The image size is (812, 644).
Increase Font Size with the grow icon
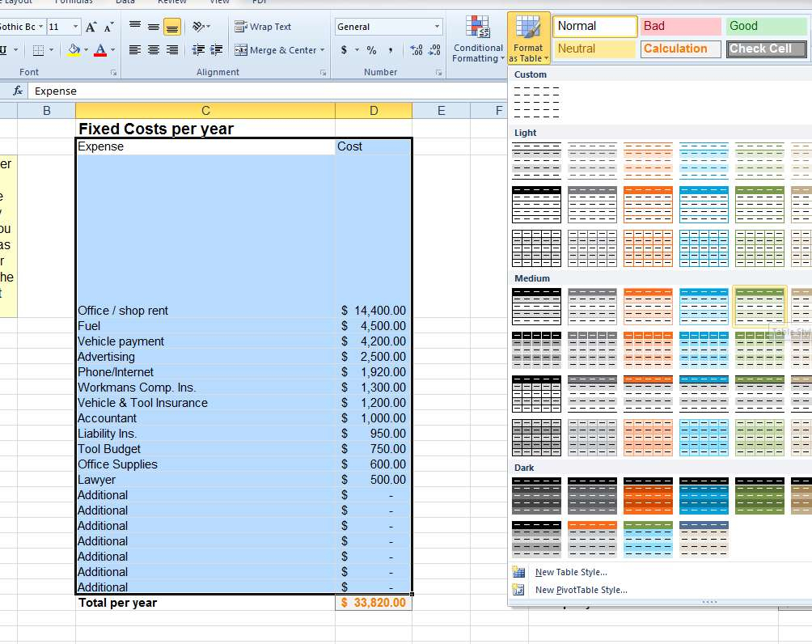coord(91,26)
